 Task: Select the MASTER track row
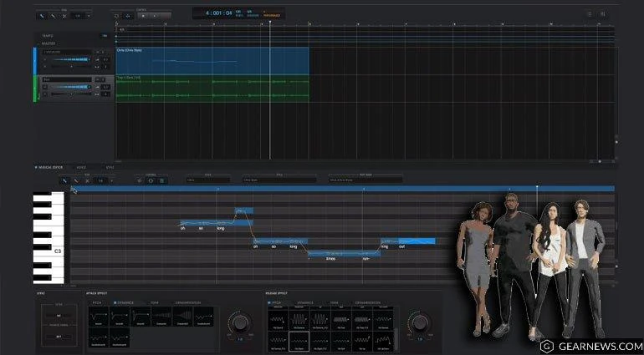click(x=74, y=43)
